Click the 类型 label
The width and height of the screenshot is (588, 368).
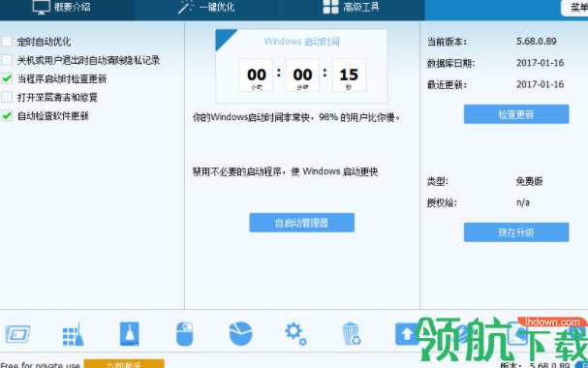tap(437, 182)
